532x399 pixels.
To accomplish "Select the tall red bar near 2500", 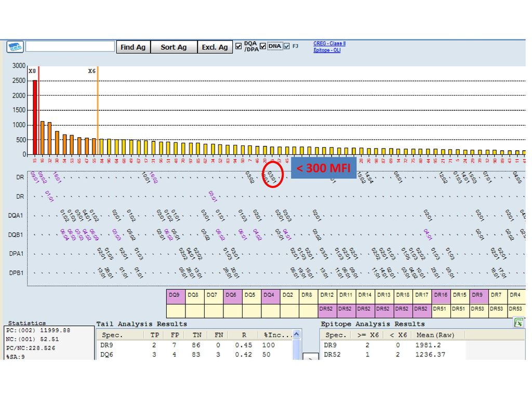I will (x=35, y=117).
